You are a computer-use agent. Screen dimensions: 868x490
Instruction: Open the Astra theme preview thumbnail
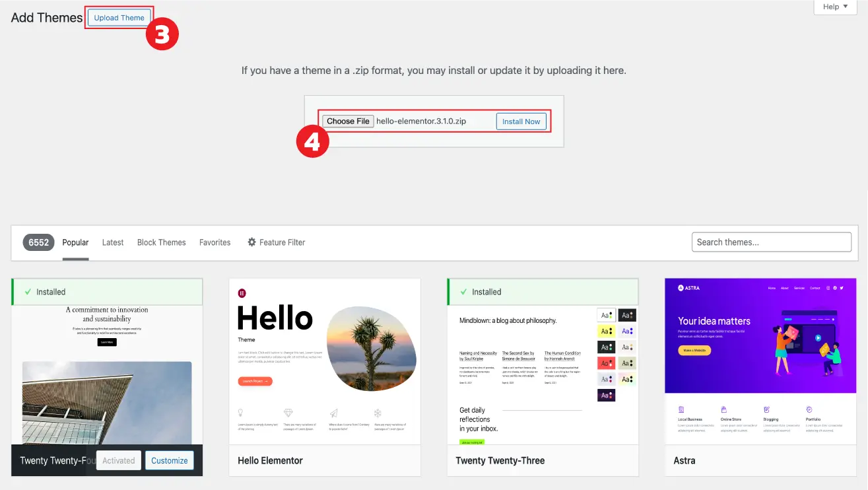(x=760, y=361)
